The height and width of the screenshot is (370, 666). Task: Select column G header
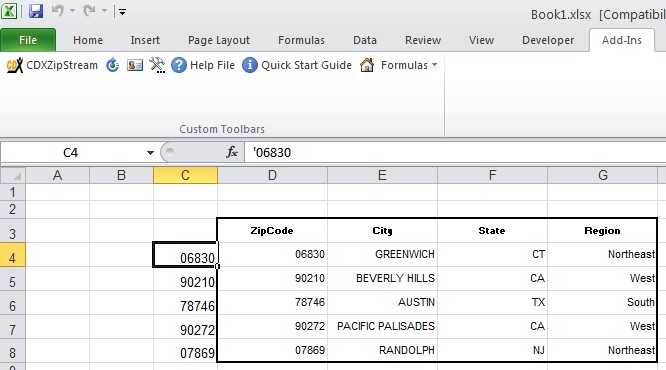pyautogui.click(x=603, y=175)
